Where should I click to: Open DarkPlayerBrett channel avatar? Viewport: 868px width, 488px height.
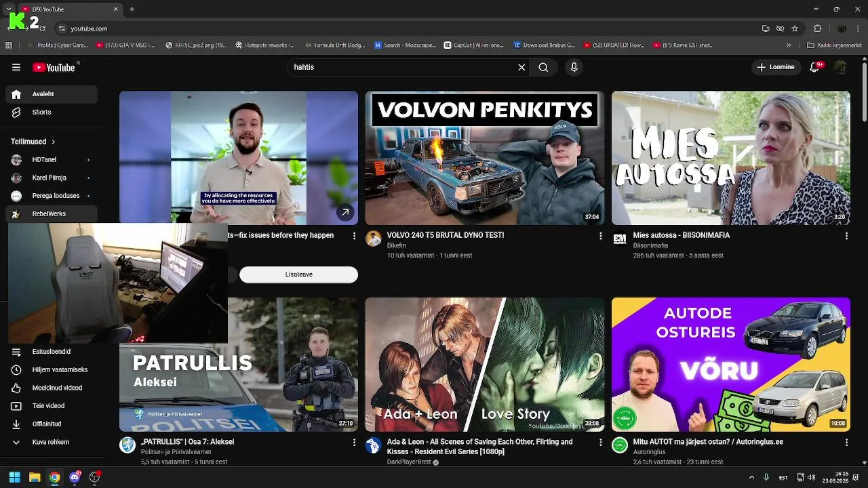(x=374, y=445)
